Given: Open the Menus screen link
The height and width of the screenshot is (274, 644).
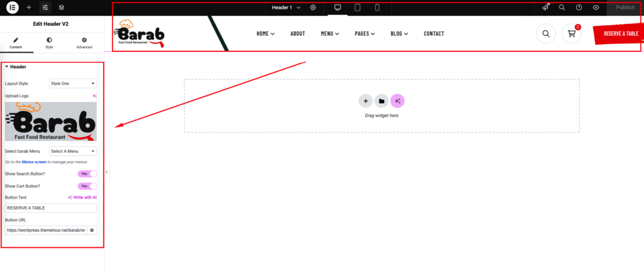Looking at the screenshot, I should 34,162.
